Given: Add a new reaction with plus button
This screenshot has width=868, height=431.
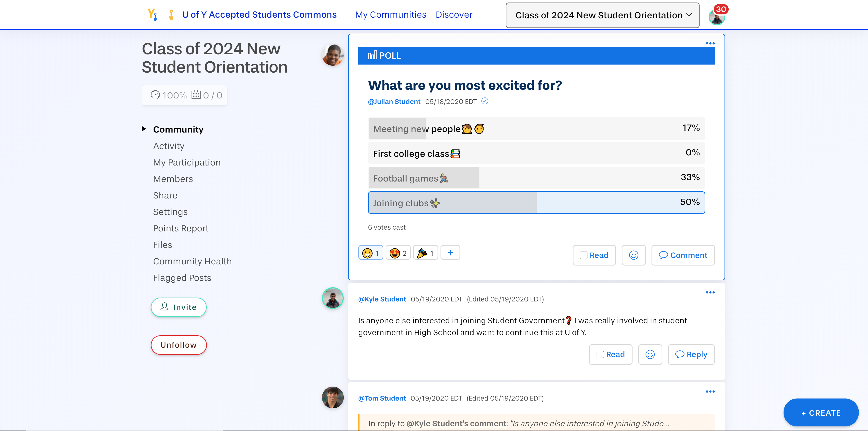Looking at the screenshot, I should coord(450,253).
